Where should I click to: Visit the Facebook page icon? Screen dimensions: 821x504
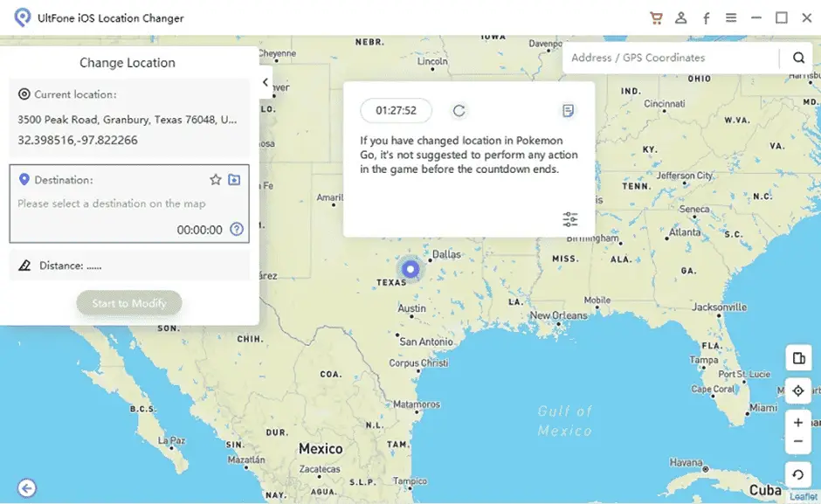coord(707,18)
